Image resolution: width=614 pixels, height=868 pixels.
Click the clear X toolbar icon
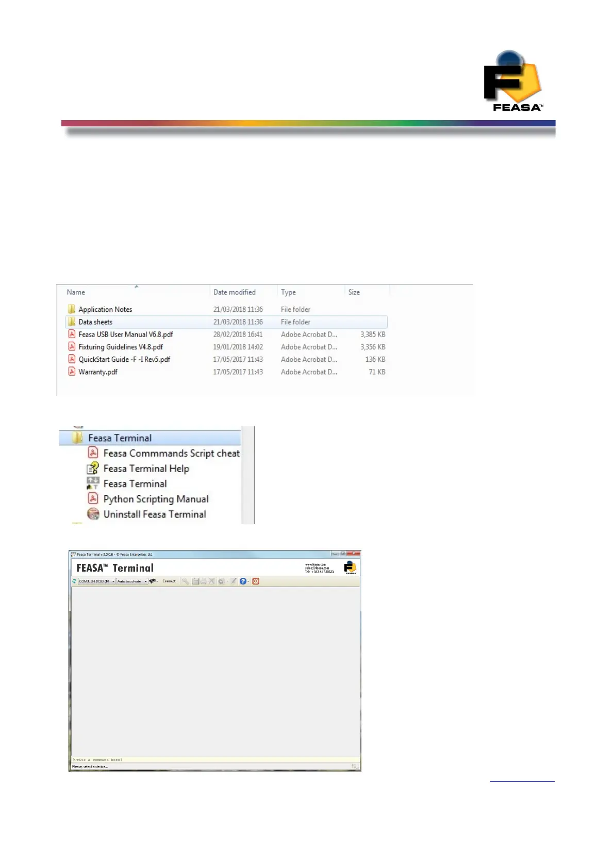coord(211,581)
